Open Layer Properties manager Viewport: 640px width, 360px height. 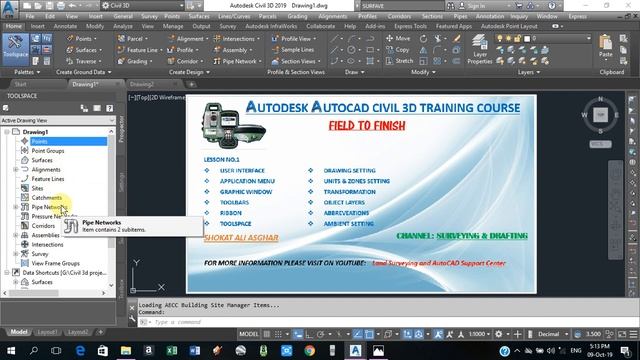(480, 49)
